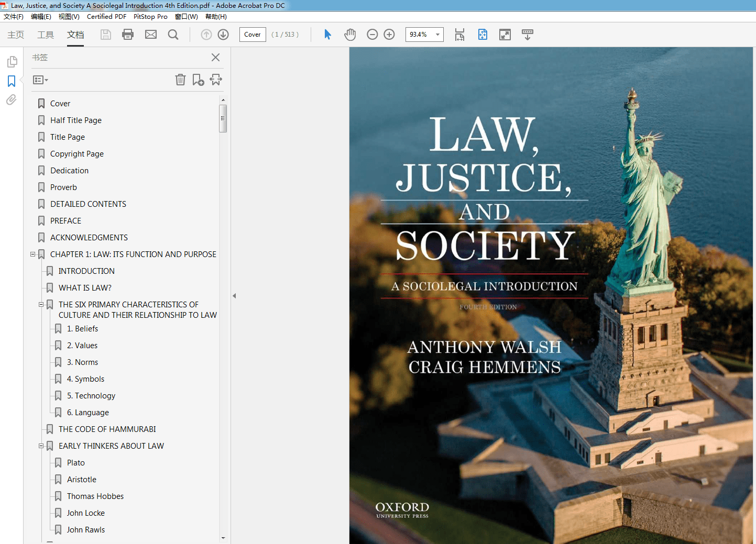Open the PitStop Pro menu

coord(150,17)
